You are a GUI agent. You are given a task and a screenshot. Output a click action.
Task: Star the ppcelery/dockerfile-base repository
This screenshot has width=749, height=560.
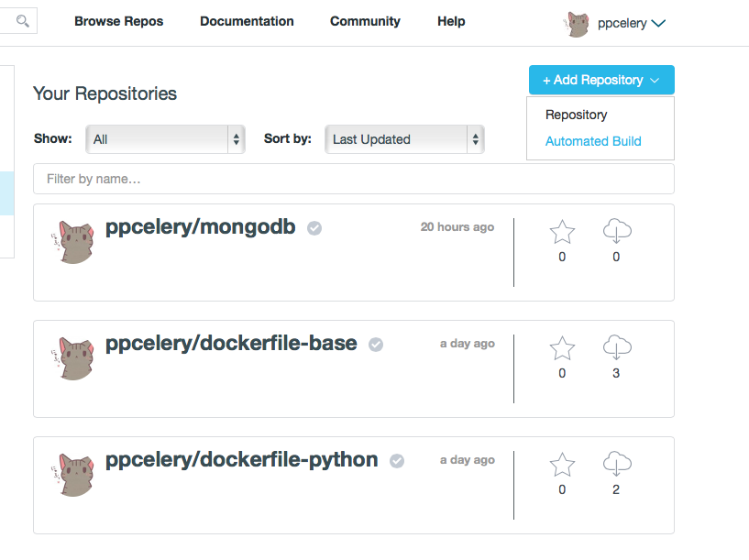pos(562,348)
